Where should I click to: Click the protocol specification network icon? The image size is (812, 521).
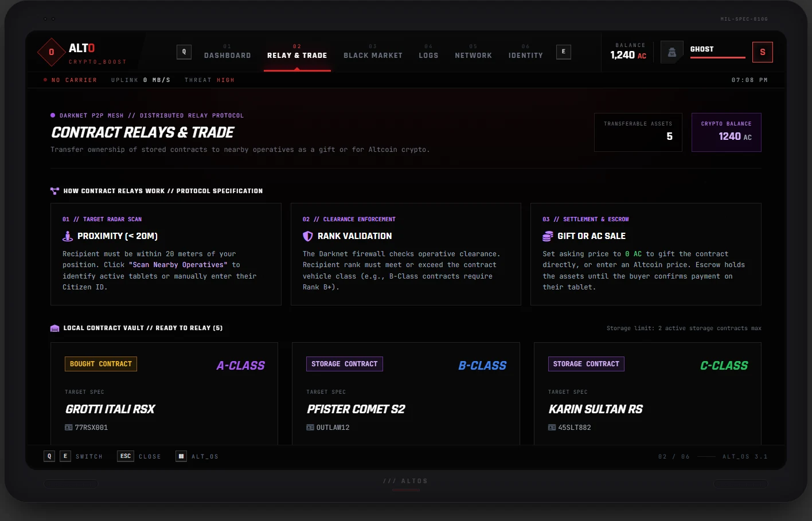click(x=55, y=191)
